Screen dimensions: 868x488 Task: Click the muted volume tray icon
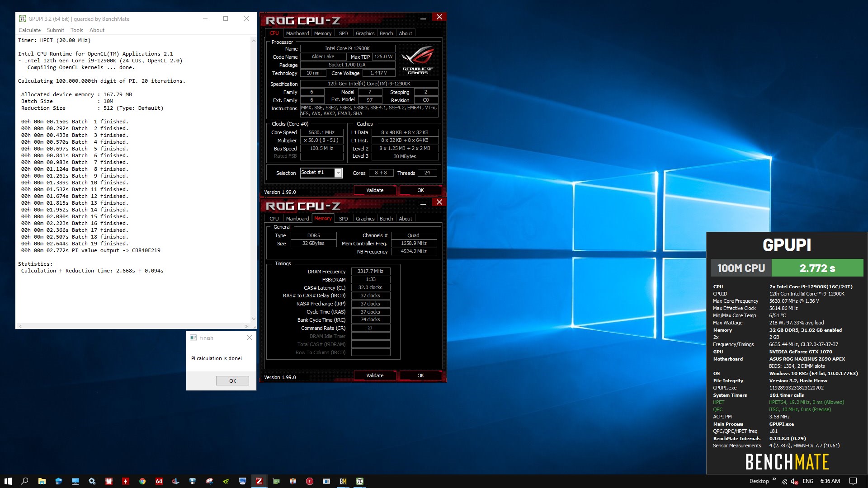[795, 482]
